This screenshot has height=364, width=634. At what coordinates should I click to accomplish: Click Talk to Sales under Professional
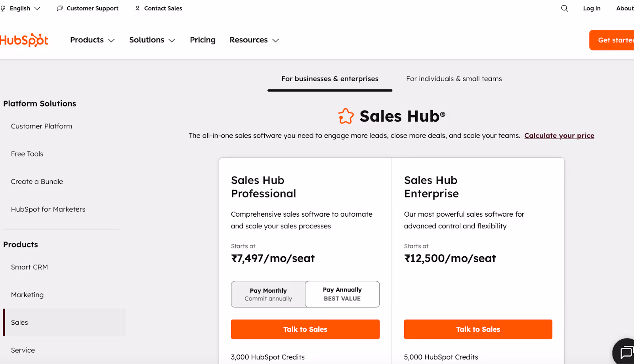(305, 330)
